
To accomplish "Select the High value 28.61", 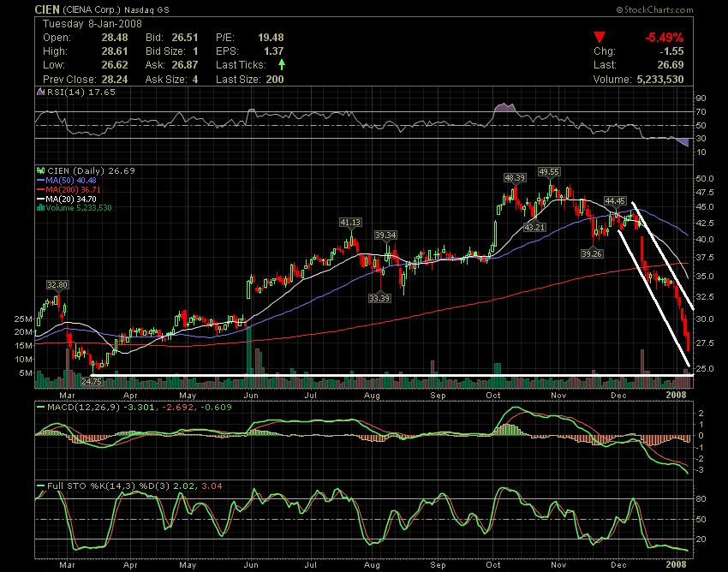I will pyautogui.click(x=115, y=51).
